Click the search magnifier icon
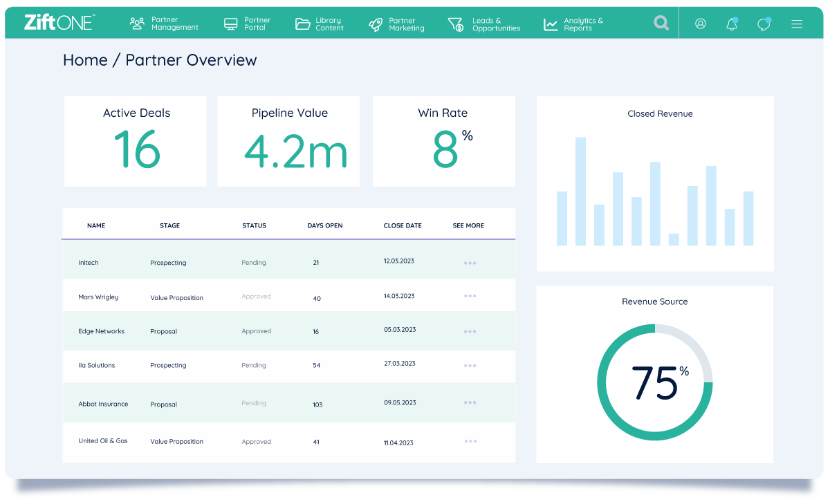 point(661,24)
